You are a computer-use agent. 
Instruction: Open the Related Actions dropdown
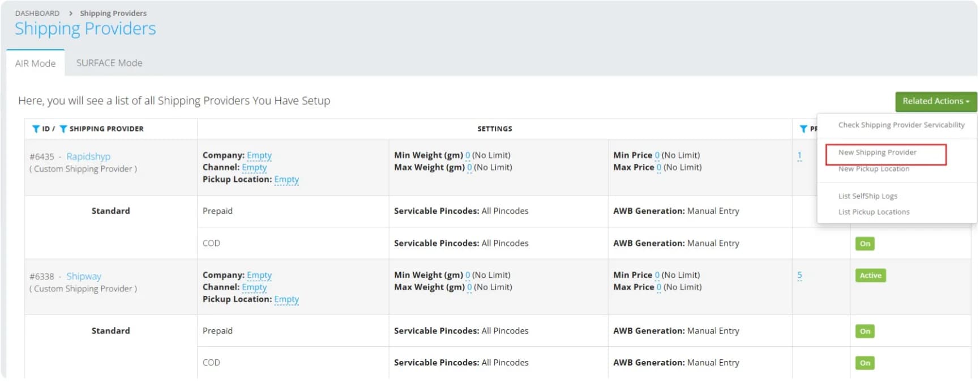936,101
